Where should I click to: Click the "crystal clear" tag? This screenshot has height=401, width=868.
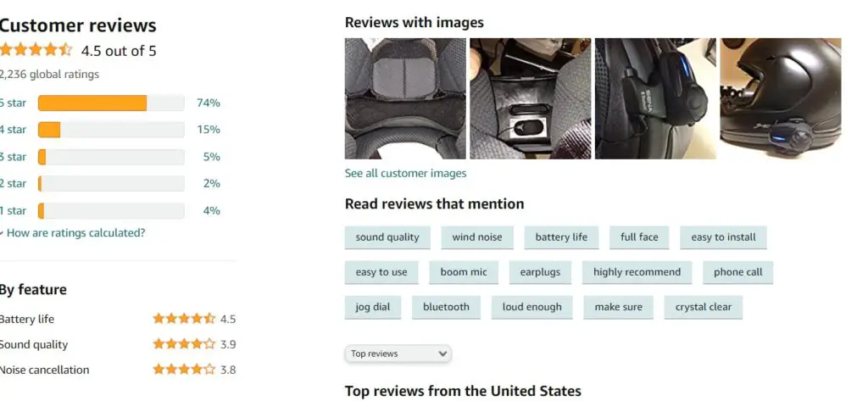pyautogui.click(x=703, y=307)
